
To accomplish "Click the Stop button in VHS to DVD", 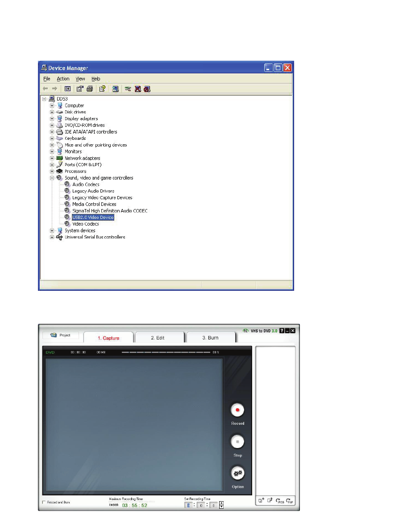I will click(237, 441).
